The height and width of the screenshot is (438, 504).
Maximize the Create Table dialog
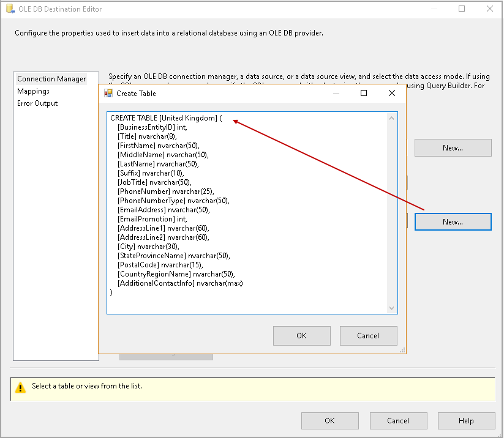(x=364, y=93)
